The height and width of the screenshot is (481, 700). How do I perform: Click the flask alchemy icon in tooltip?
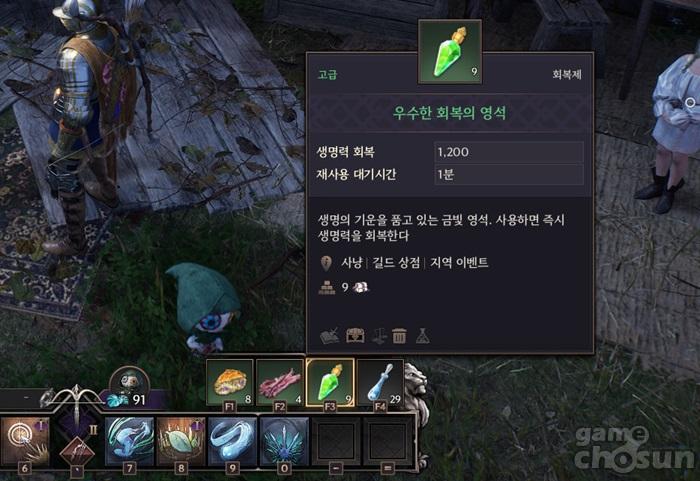(x=422, y=336)
